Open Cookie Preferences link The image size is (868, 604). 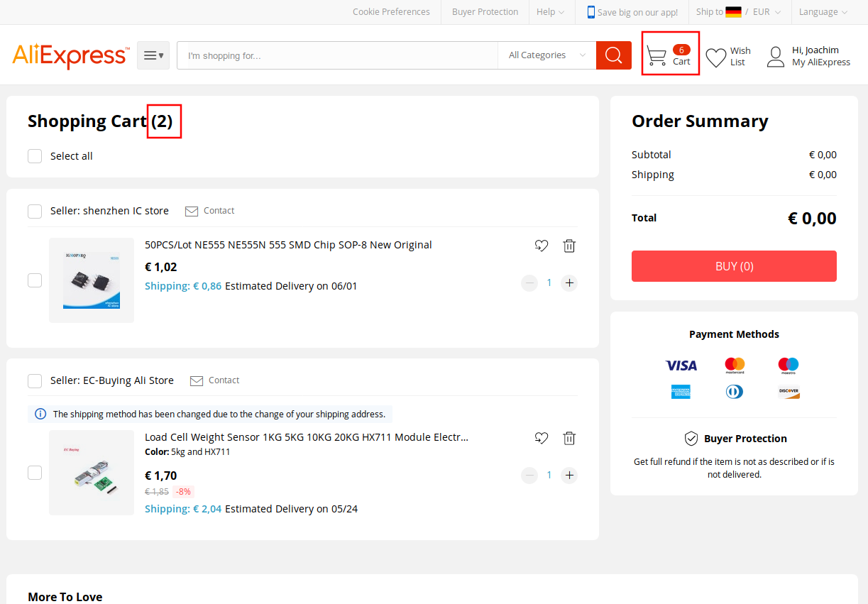point(391,12)
